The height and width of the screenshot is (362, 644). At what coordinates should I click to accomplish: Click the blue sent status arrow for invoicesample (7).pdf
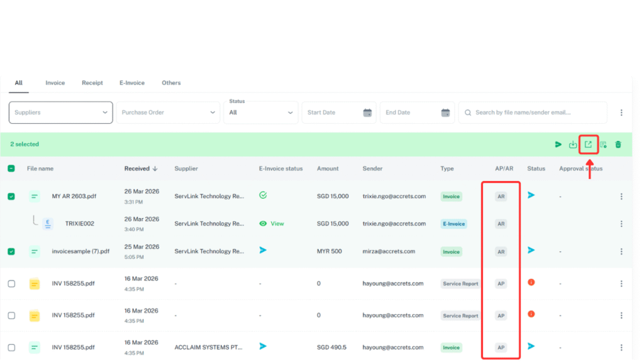[x=531, y=251]
